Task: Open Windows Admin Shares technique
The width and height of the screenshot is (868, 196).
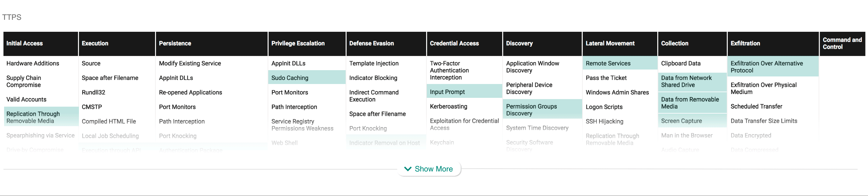Action: 617,92
